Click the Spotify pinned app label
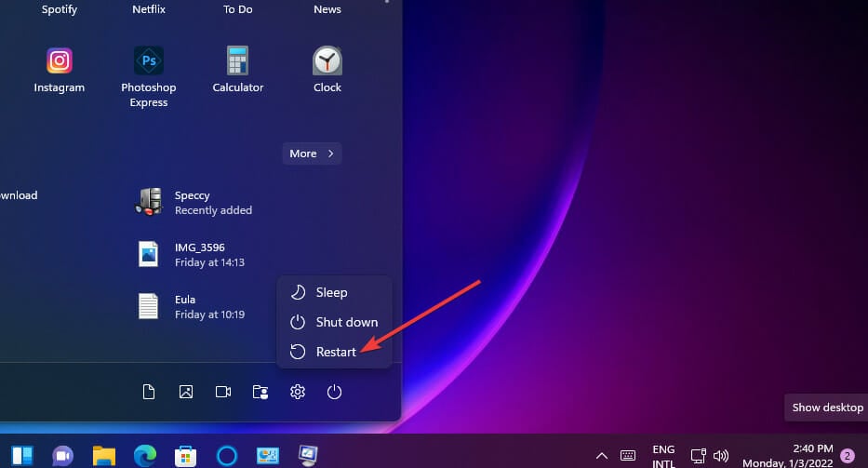Viewport: 868px width, 468px height. [x=60, y=9]
